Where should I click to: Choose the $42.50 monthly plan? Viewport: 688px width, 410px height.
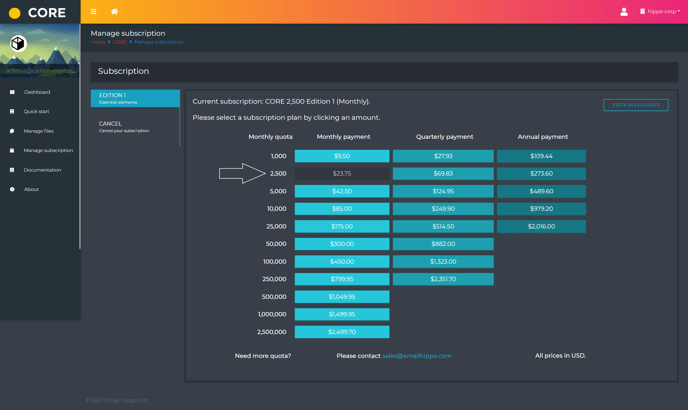pos(342,191)
